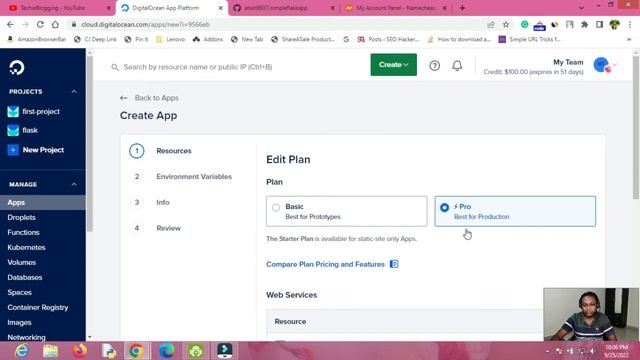
Task: Click Back to Apps link
Action: [149, 98]
